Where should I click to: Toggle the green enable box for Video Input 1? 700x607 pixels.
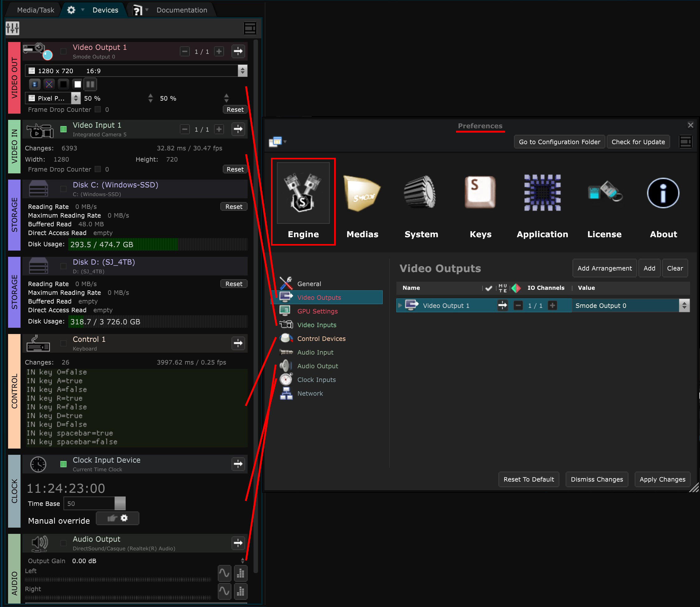pyautogui.click(x=63, y=129)
